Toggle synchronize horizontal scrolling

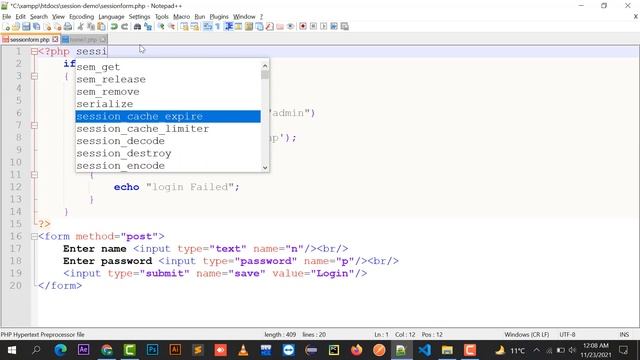click(x=195, y=27)
